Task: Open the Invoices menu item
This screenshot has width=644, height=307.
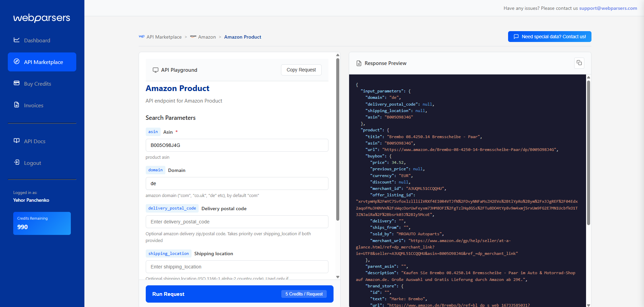Action: pos(34,106)
